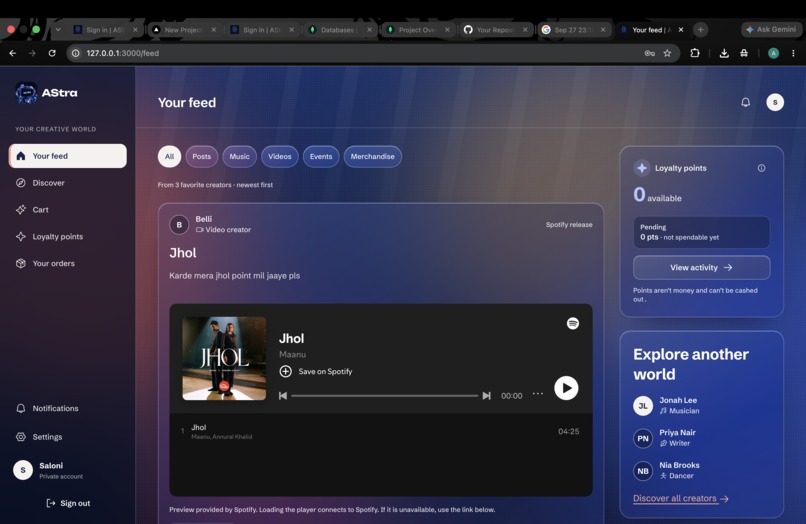This screenshot has height=524, width=806.
Task: Open a new browser tab
Action: click(x=700, y=30)
